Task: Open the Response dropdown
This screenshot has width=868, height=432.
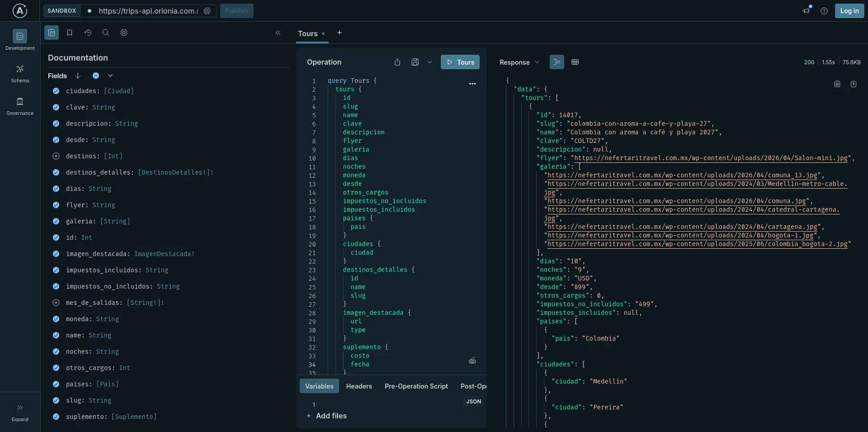Action: 519,62
